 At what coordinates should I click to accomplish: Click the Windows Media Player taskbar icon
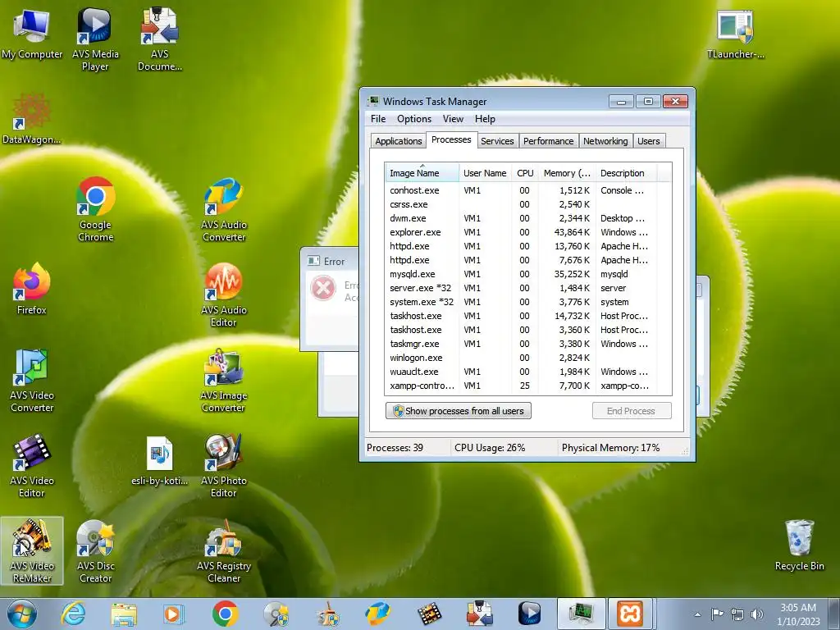(174, 614)
